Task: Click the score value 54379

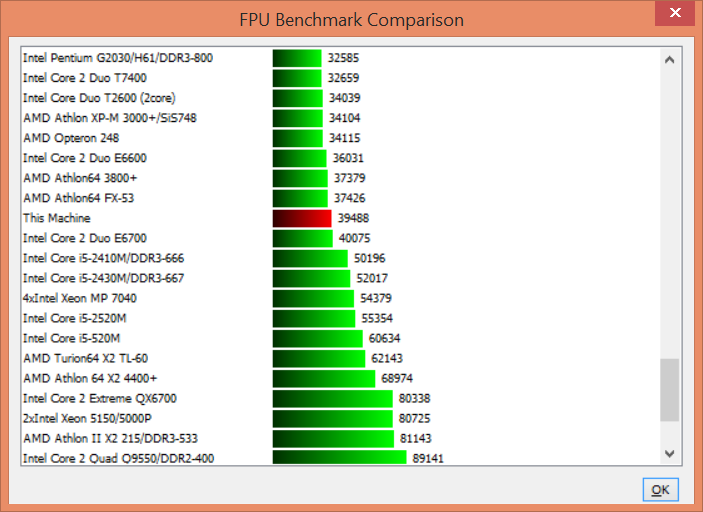Action: pyautogui.click(x=376, y=298)
